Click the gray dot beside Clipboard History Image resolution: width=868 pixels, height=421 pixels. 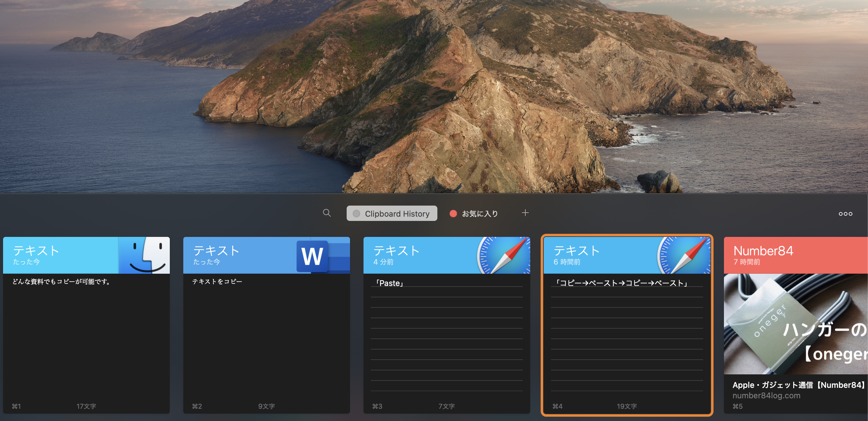(356, 214)
